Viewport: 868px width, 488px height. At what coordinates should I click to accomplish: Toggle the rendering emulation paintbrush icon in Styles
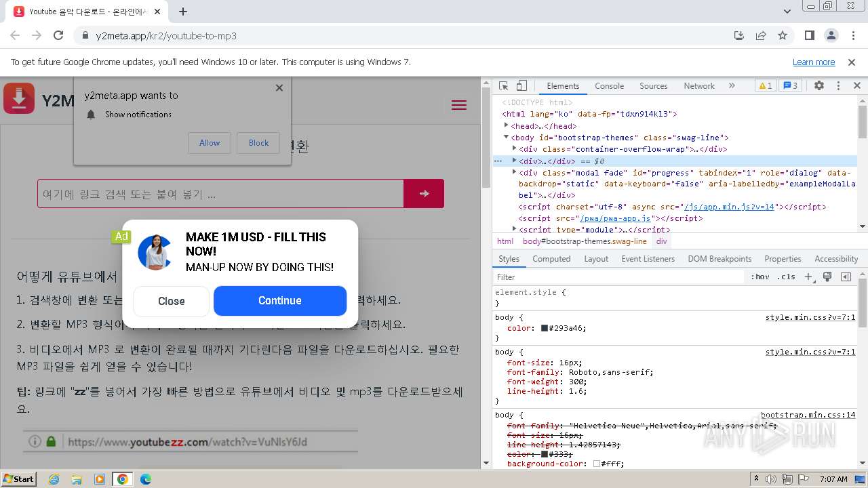(x=827, y=277)
